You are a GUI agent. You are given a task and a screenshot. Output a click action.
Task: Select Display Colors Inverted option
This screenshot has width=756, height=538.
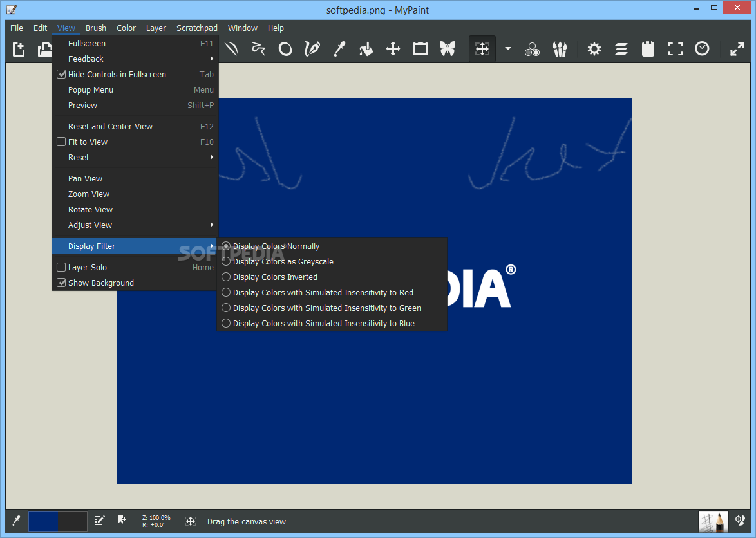[332, 277]
